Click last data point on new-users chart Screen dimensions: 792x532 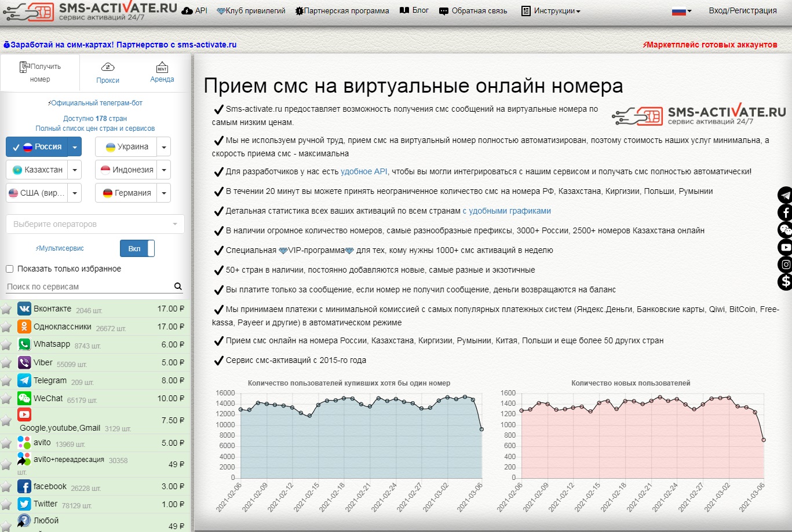tap(764, 440)
